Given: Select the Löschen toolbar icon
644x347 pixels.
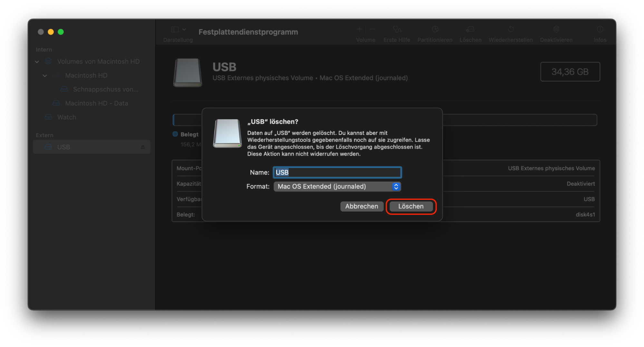Looking at the screenshot, I should pyautogui.click(x=470, y=32).
